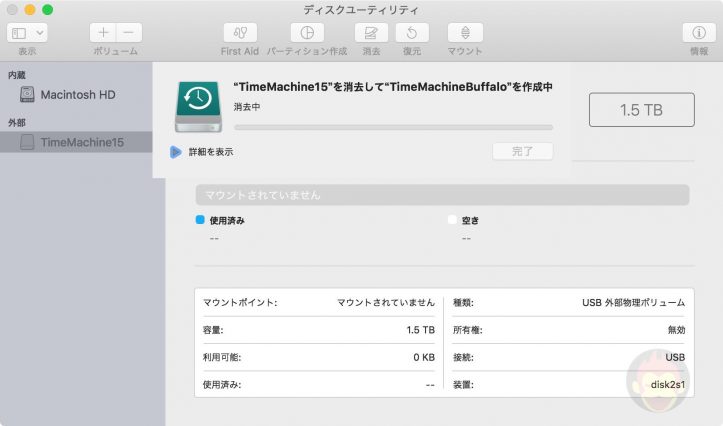Image resolution: width=723 pixels, height=426 pixels.
Task: Click the Time Machine drive icon in dialog
Action: [x=198, y=106]
